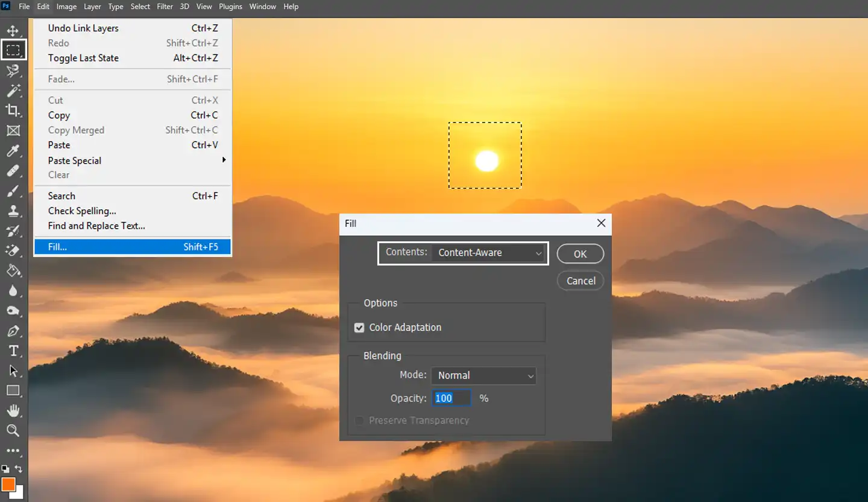
Task: Open the Edit Toolbar three-dots icon
Action: [13, 451]
